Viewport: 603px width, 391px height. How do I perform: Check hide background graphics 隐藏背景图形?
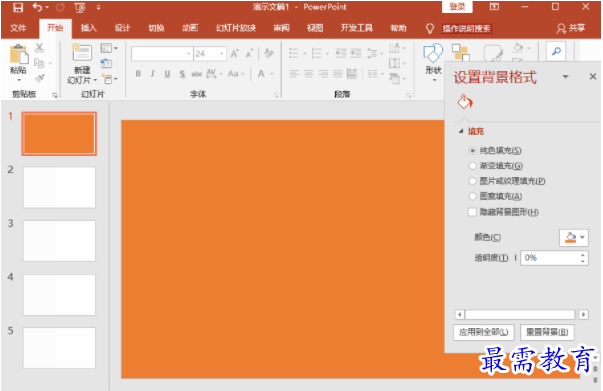tap(472, 212)
